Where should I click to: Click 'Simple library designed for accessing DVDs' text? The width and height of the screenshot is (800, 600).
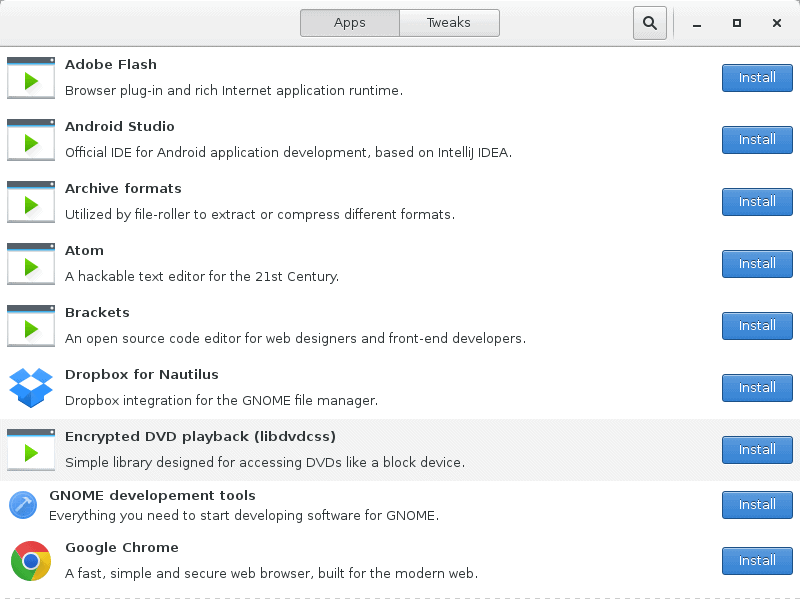point(265,463)
